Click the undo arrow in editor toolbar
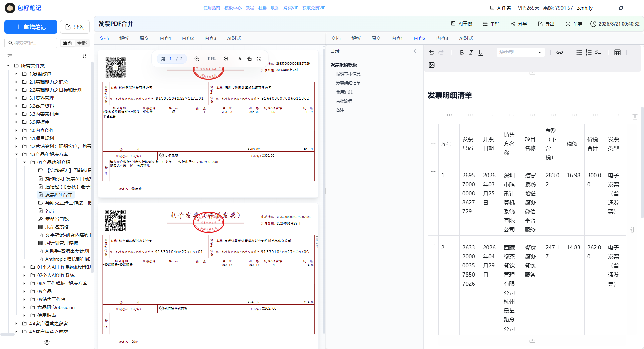This screenshot has height=349, width=644. click(x=432, y=52)
